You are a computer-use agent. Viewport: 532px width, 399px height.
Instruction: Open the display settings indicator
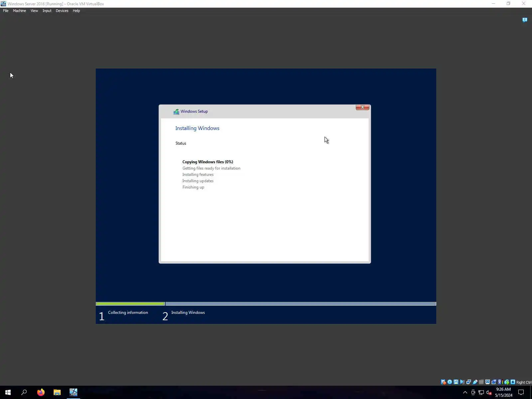(x=487, y=382)
